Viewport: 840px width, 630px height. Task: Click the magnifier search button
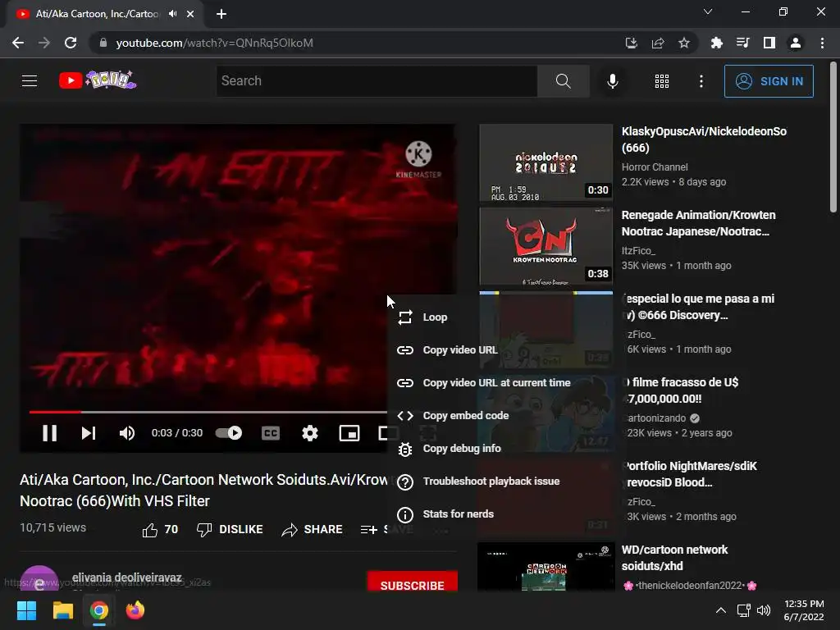click(563, 81)
